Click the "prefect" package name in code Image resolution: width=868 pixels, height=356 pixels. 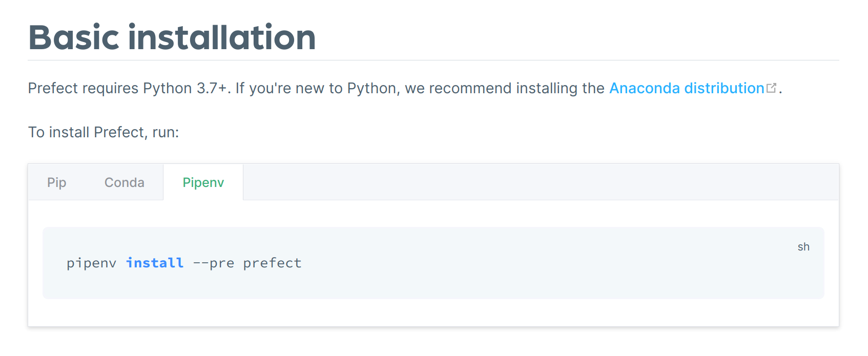tap(272, 263)
